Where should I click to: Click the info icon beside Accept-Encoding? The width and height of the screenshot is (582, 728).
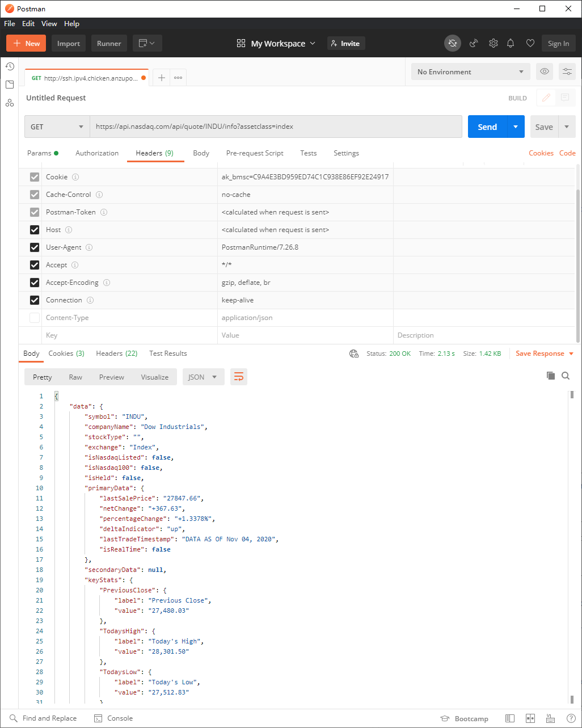[x=107, y=283]
